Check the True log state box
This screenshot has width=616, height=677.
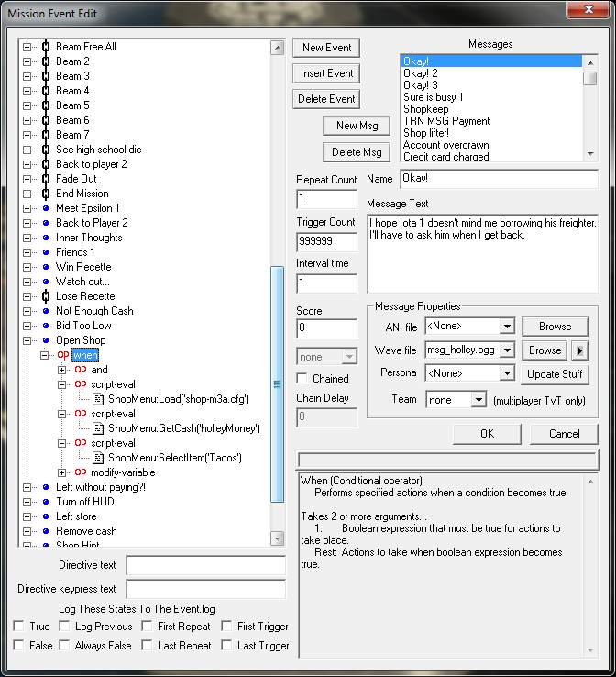click(18, 626)
